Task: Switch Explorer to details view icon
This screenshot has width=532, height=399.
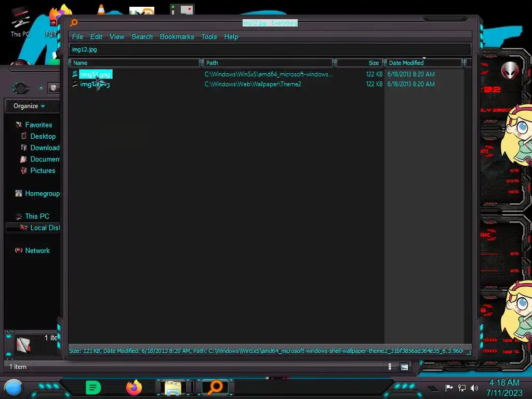Action: 390,366
